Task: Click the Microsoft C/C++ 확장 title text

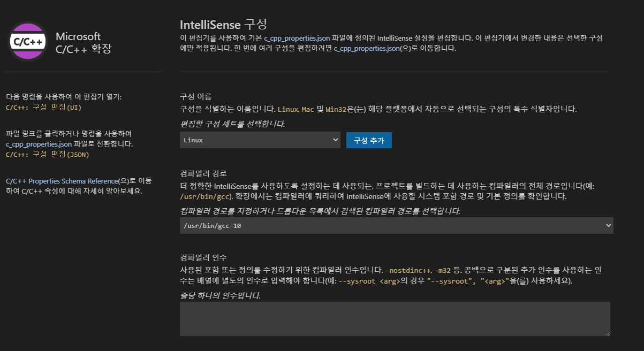Action: [84, 42]
